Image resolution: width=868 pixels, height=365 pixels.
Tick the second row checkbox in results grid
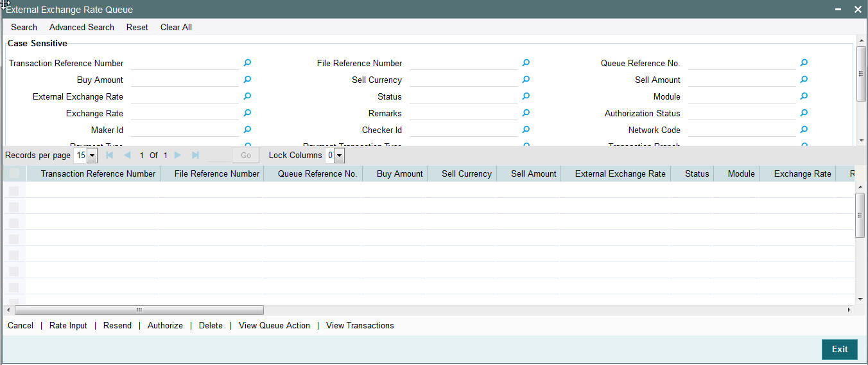[13, 207]
